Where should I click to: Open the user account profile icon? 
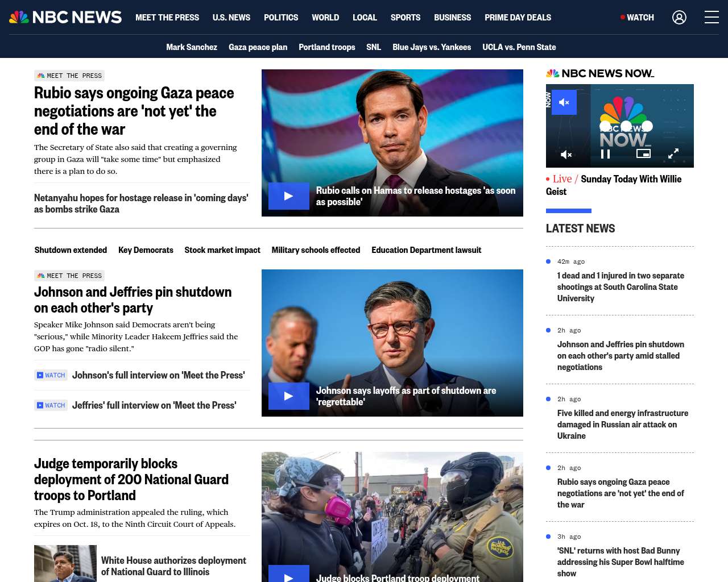pos(679,18)
